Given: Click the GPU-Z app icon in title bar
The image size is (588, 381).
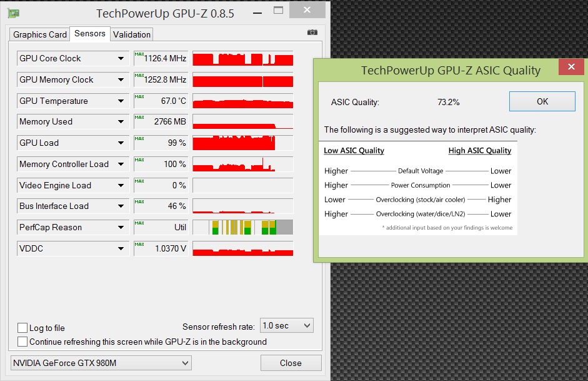Looking at the screenshot, I should point(14,13).
